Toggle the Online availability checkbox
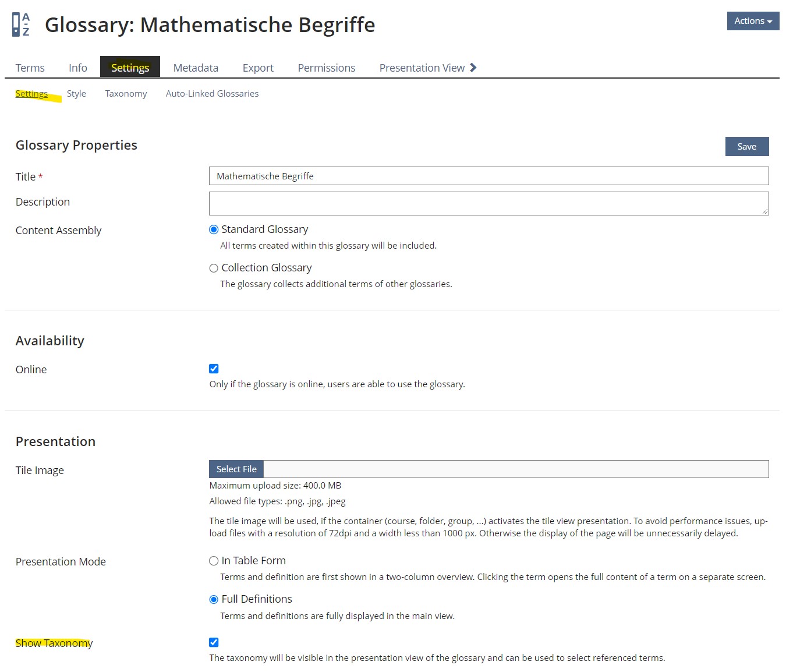786x672 pixels. (214, 369)
